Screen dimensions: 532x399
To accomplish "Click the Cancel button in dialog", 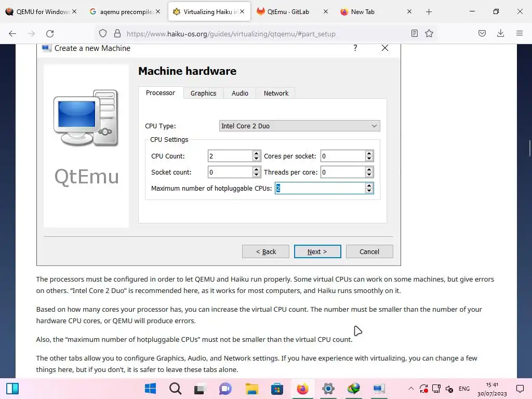I will (369, 252).
